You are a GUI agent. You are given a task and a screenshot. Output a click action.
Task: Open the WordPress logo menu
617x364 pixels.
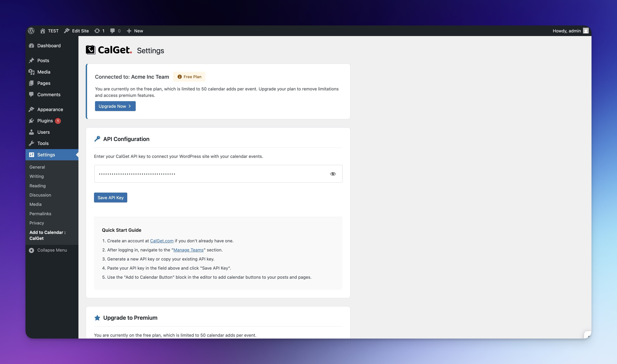click(31, 31)
